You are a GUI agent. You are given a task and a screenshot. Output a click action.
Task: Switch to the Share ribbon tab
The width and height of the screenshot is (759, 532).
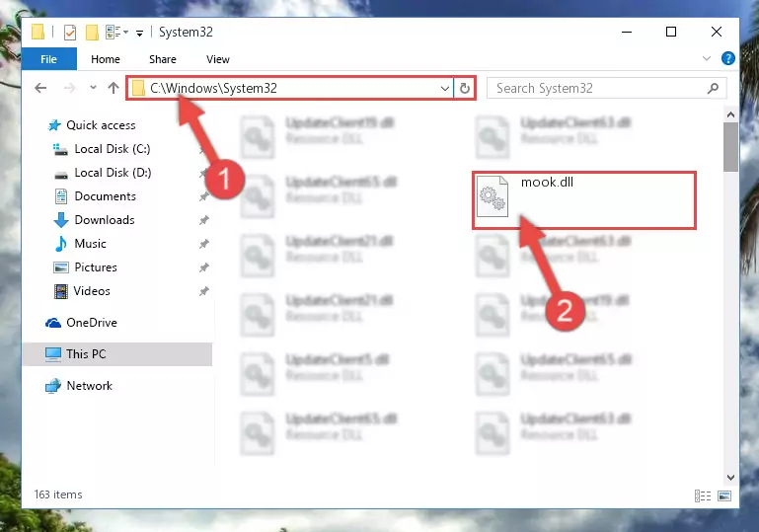(162, 59)
